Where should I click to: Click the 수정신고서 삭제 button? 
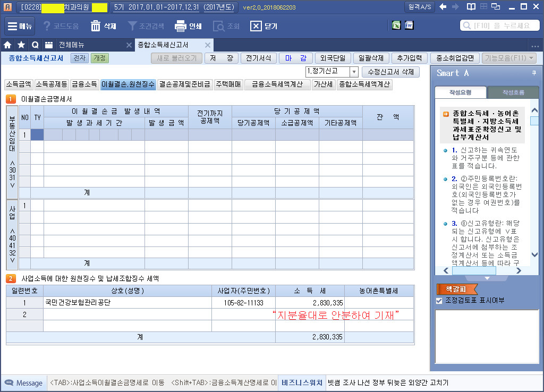click(390, 72)
